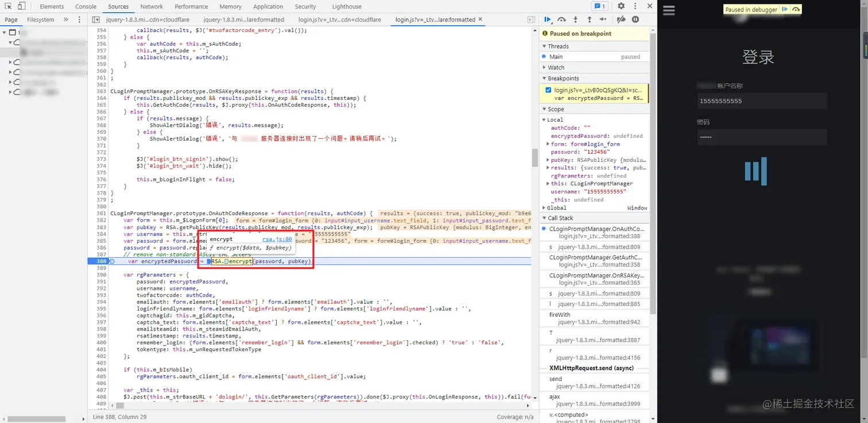Uncheck the login.js breakpoint checkbox
This screenshot has width=868, height=423.
[x=548, y=90]
